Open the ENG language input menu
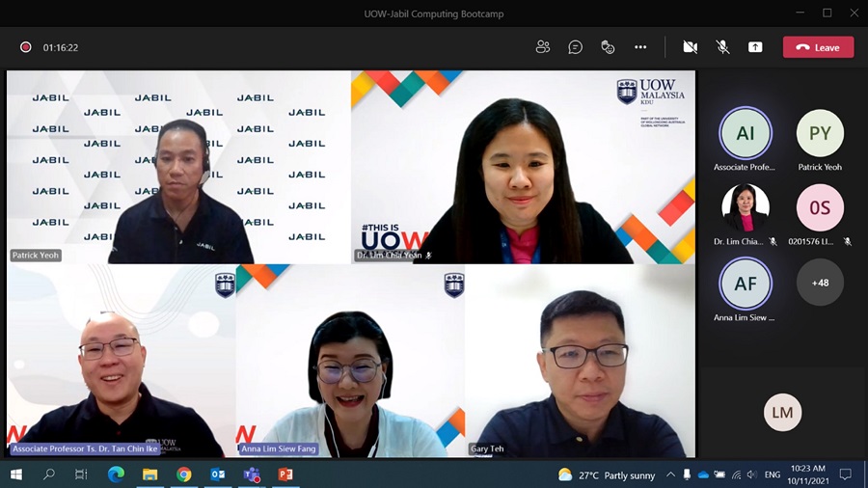The image size is (868, 488). click(x=773, y=474)
